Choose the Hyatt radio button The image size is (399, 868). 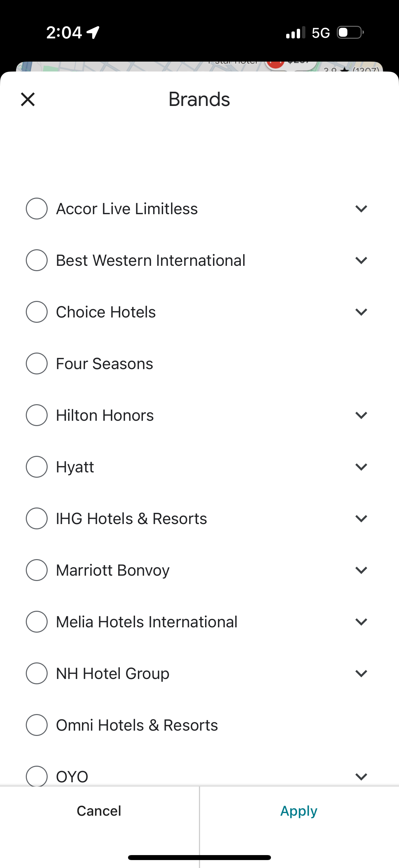[37, 467]
